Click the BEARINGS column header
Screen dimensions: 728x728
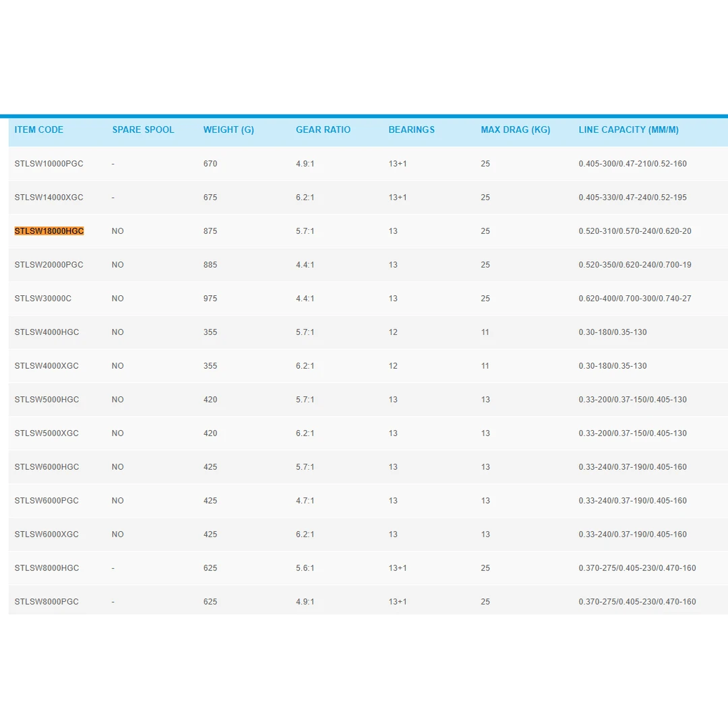pyautogui.click(x=411, y=129)
